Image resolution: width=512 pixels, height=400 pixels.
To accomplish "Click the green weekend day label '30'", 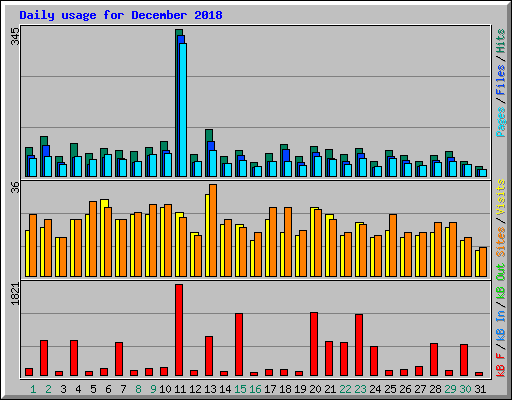I will (465, 389).
